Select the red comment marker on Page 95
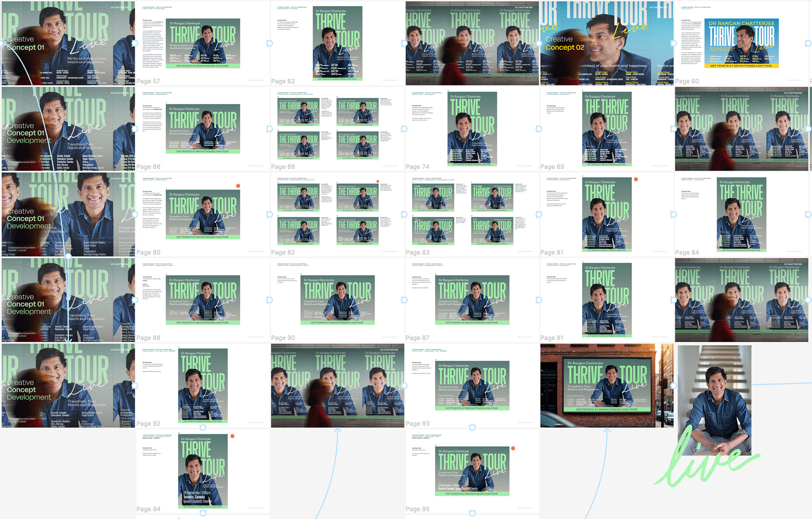Viewport: 812px width, 519px height. 513,448
